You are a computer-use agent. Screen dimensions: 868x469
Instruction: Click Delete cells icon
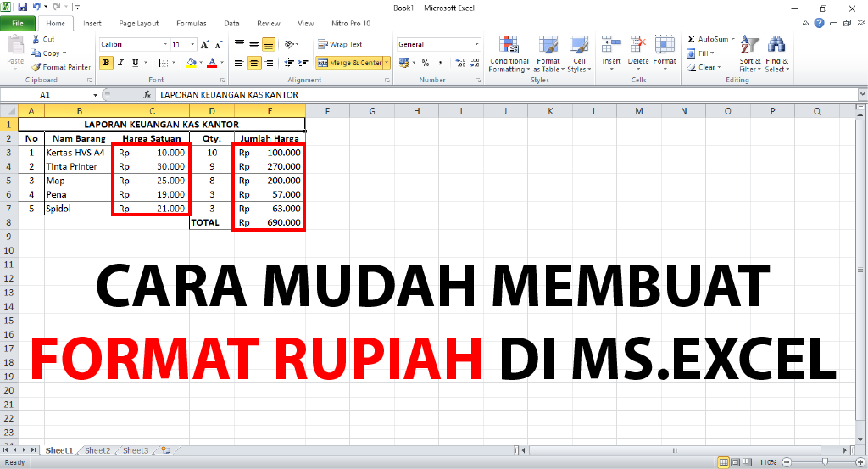[637, 45]
